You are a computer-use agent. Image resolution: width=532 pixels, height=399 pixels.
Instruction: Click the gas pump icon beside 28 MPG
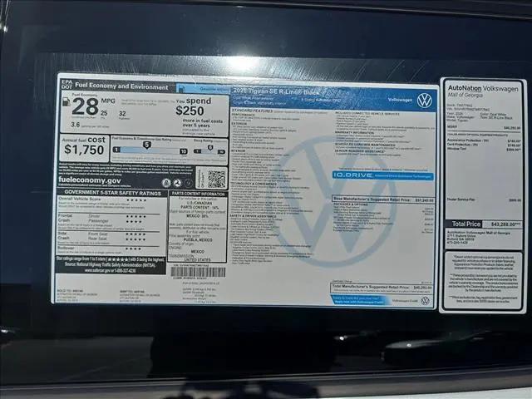66,101
